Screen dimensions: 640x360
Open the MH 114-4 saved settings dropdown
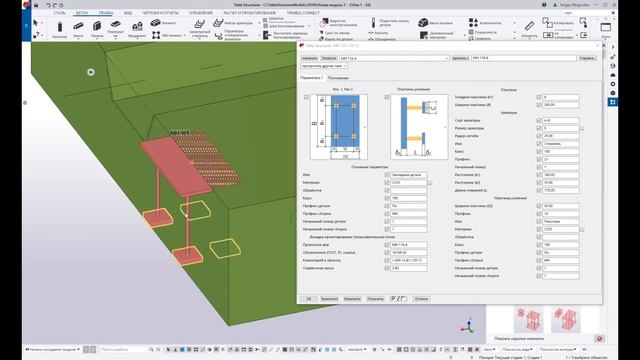pos(394,58)
